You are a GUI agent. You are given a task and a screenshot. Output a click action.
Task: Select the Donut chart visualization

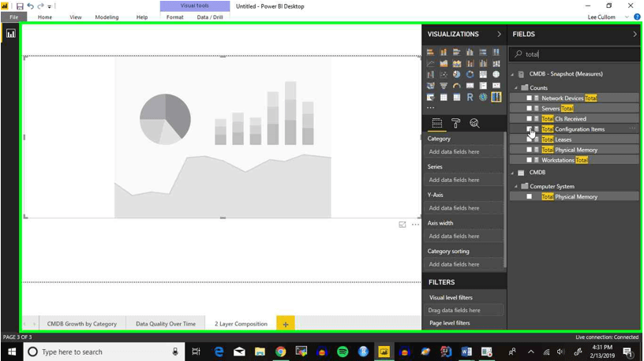point(470,74)
